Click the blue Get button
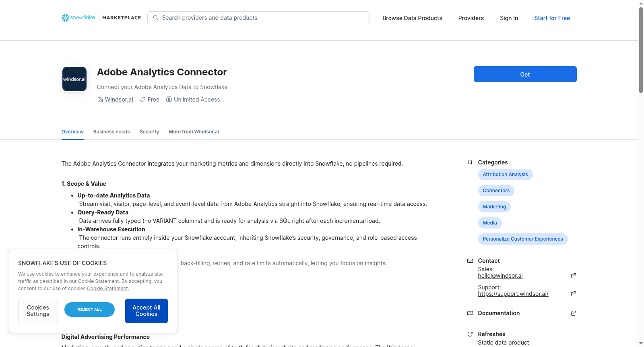 tap(525, 74)
